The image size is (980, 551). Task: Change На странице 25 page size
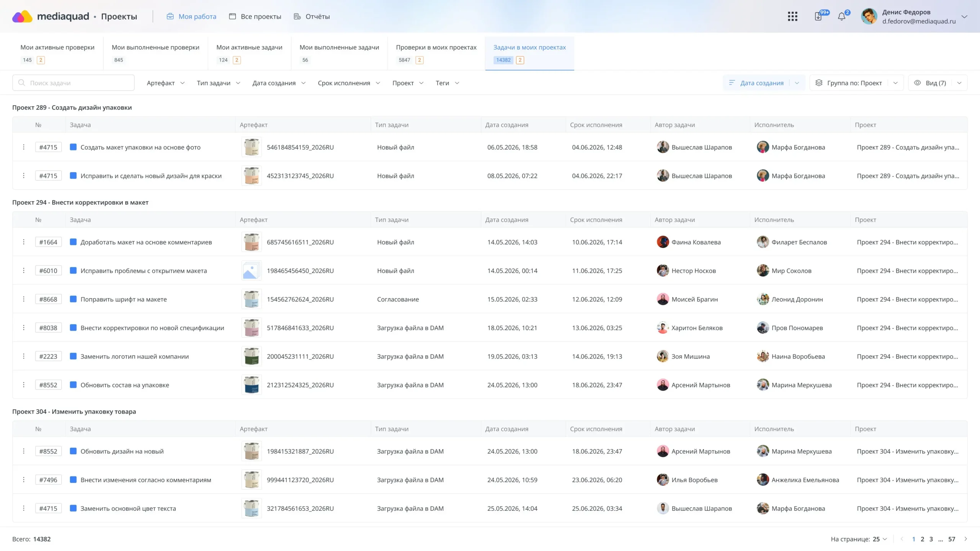point(880,539)
